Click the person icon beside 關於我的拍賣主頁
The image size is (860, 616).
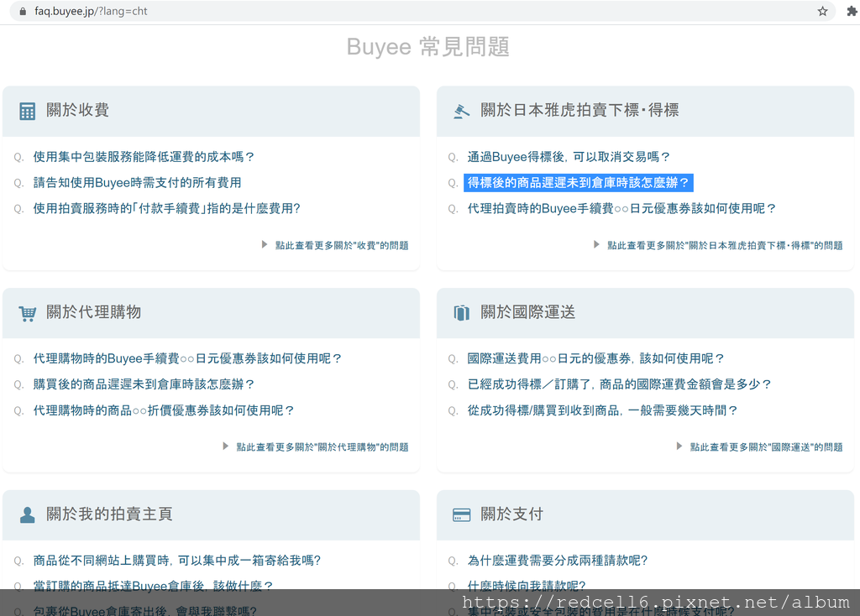click(27, 514)
